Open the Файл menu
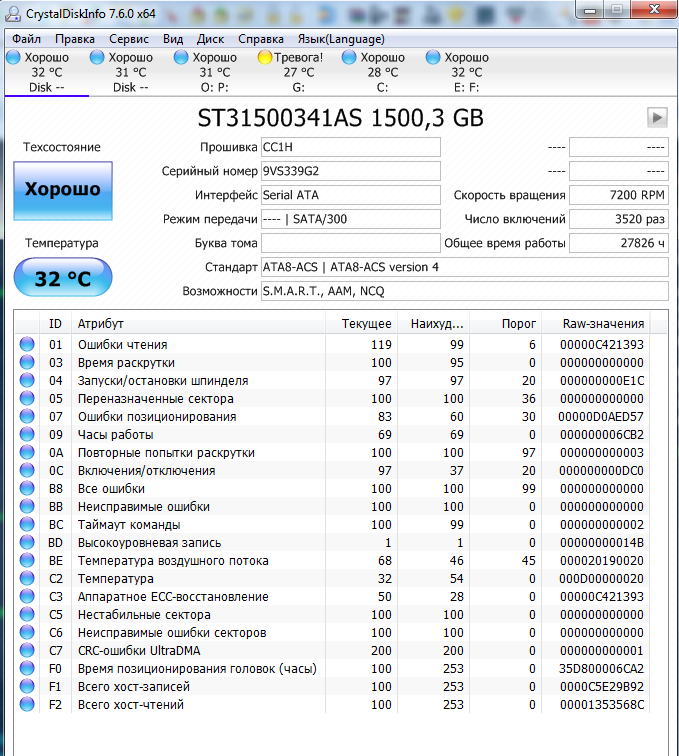The height and width of the screenshot is (756, 679). 26,39
